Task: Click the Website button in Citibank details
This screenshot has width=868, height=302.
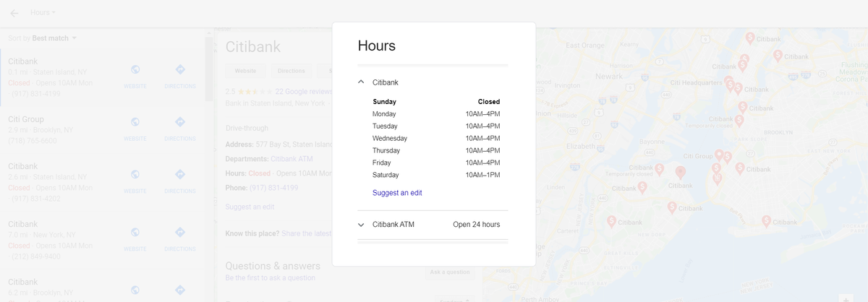Action: 245,71
